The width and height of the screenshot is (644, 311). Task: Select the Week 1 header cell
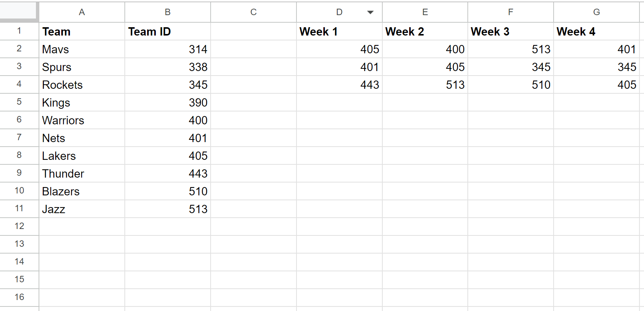339,31
